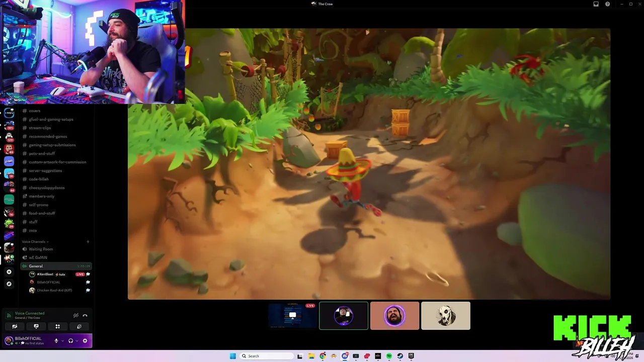Toggle camera off button in voice panel
Screen dimensions: 644x362
click(x=15, y=326)
